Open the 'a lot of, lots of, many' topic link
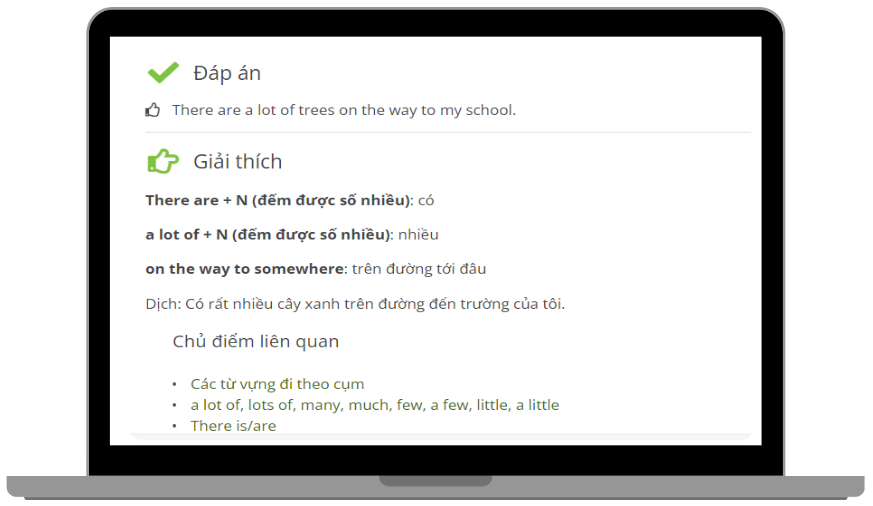Viewport: 873px width, 506px height. coord(374,405)
